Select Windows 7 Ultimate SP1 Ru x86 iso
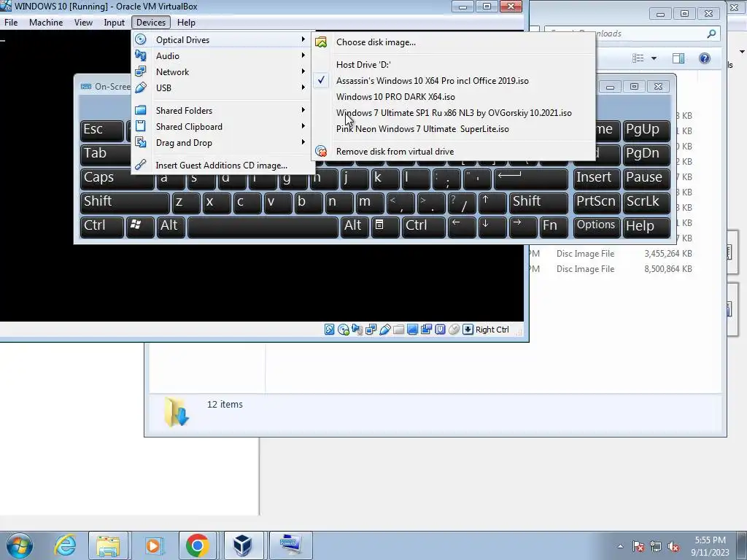This screenshot has width=747, height=560. click(453, 113)
